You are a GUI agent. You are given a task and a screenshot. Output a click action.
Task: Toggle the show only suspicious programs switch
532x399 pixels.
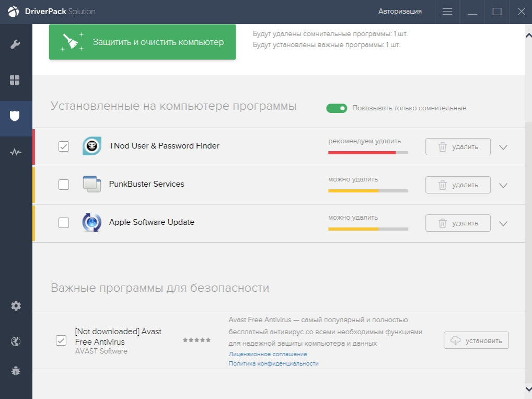pos(337,108)
